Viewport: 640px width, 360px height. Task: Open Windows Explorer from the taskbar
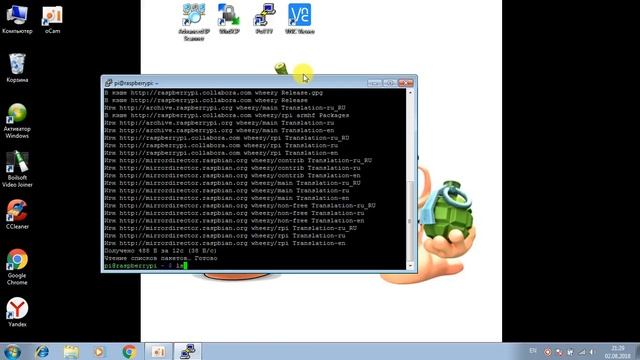pyautogui.click(x=71, y=351)
